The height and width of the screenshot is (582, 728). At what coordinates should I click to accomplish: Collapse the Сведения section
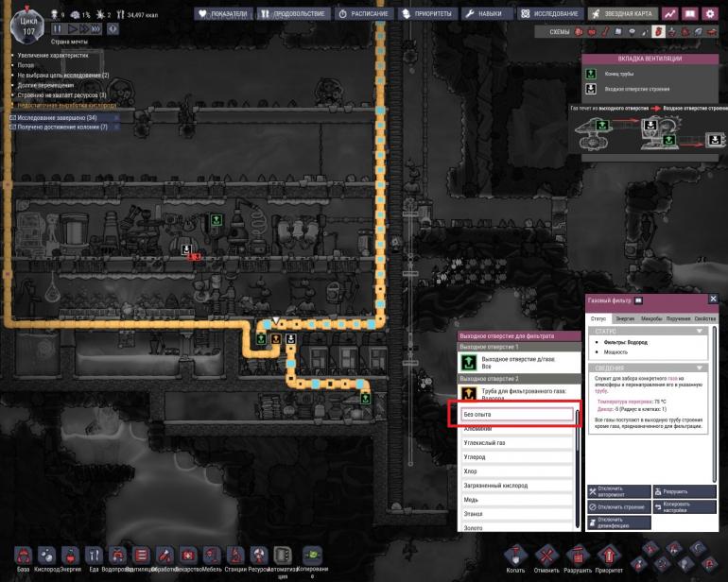click(x=699, y=368)
